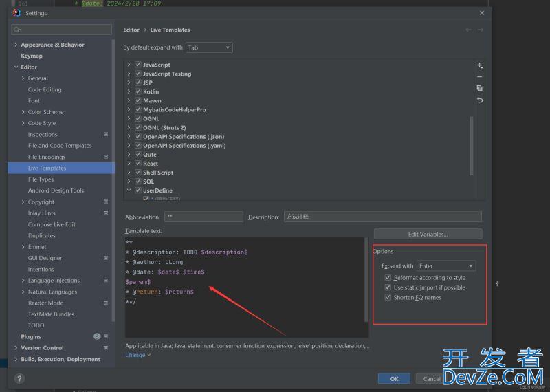Restore deleted templates with revert icon
This screenshot has height=392, width=550.
pyautogui.click(x=480, y=100)
